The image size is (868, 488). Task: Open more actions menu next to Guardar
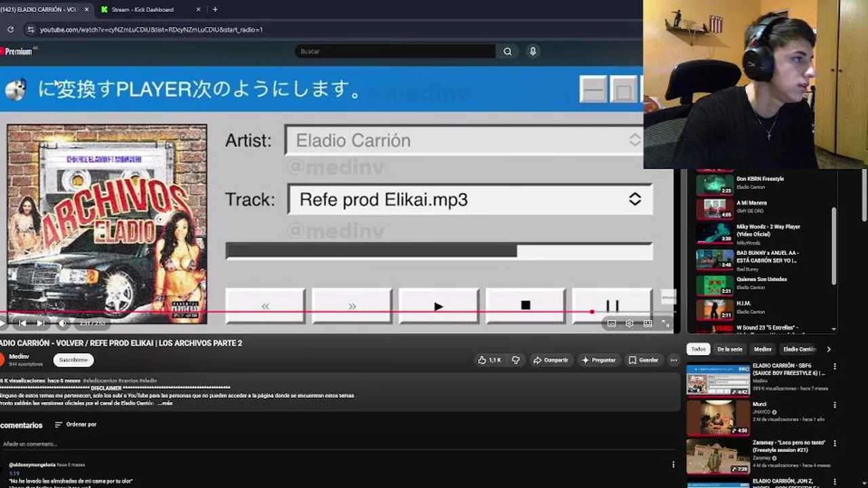[673, 360]
